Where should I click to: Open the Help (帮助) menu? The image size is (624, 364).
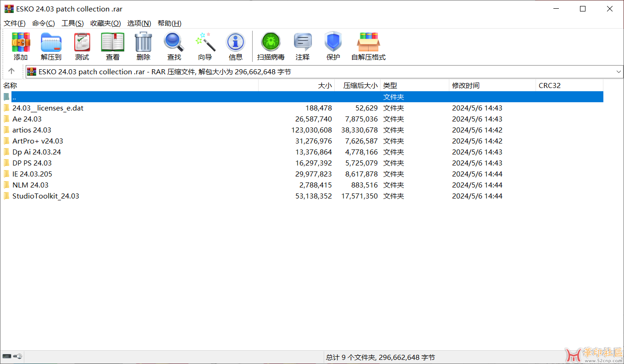click(x=170, y=23)
